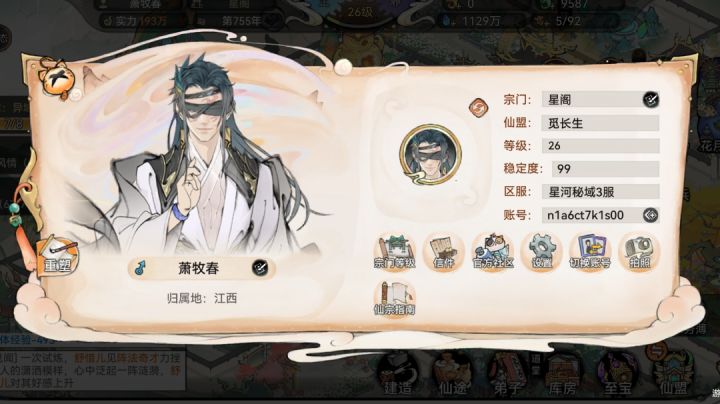
Task: Open the 拍照 camera icon
Action: [639, 251]
